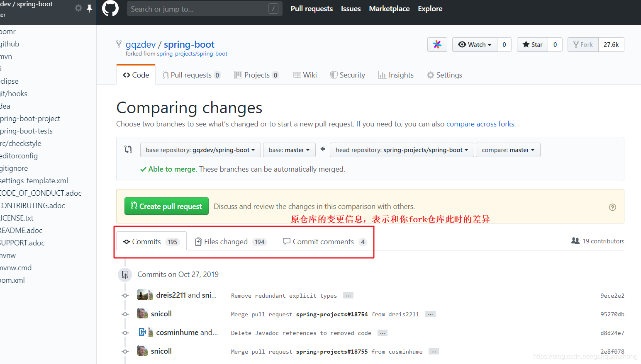The image size is (641, 364).
Task: Open commit hash d8d24e7
Action: pyautogui.click(x=612, y=333)
